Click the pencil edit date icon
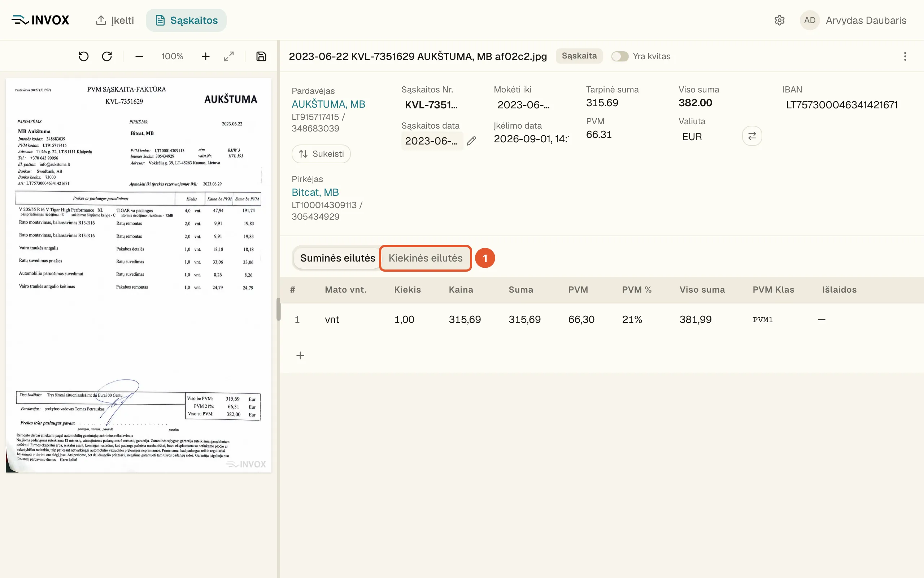This screenshot has width=924, height=578. pyautogui.click(x=471, y=141)
